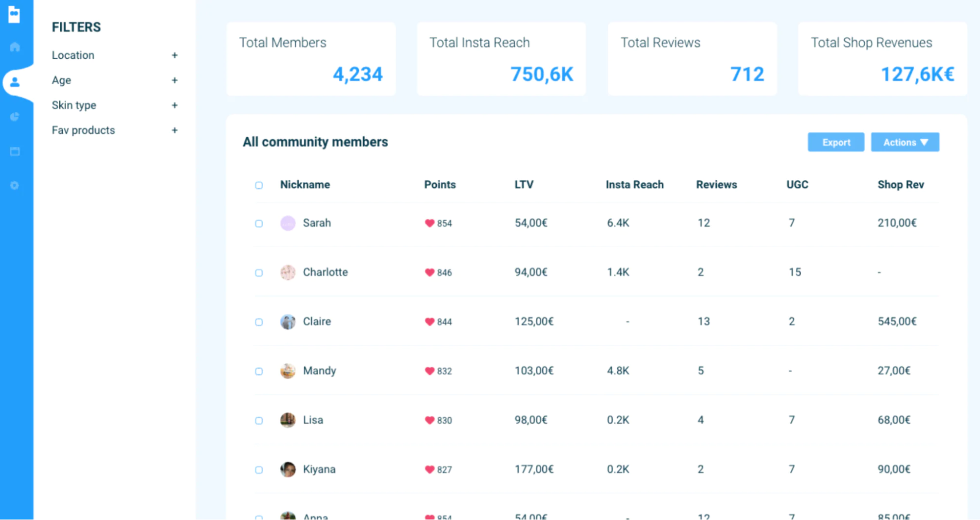Open Mandy's member name link
The height and width of the screenshot is (520, 980).
tap(319, 371)
